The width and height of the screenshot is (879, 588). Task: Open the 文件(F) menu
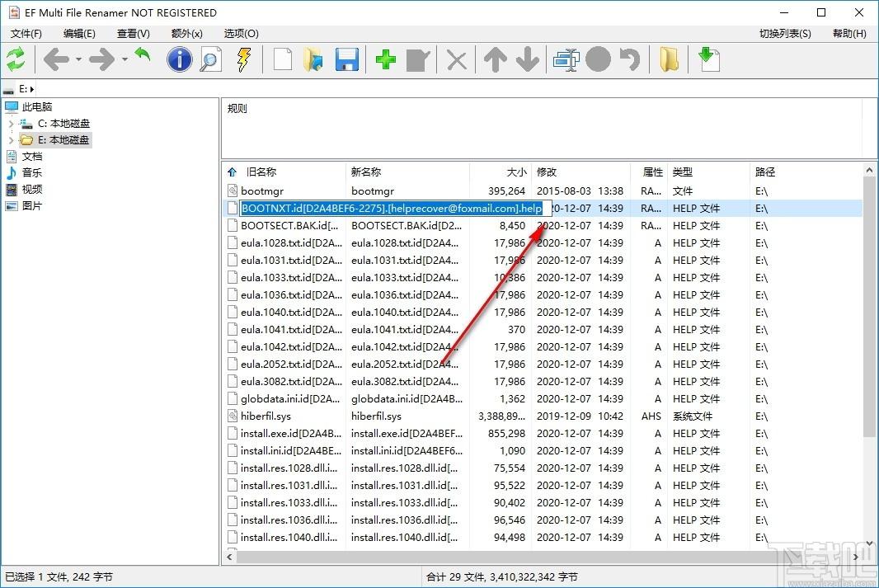[26, 34]
